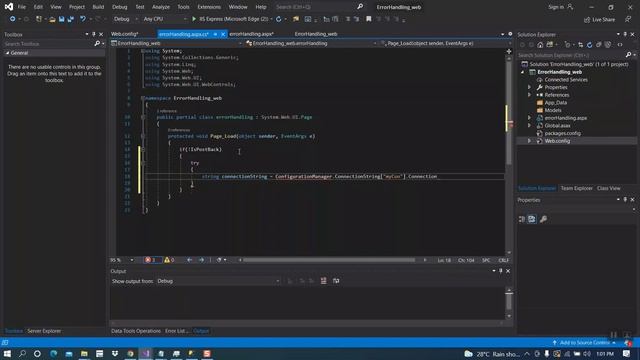The height and width of the screenshot is (360, 640).
Task: Click the Save icon in toolbar
Action: pos(62,19)
